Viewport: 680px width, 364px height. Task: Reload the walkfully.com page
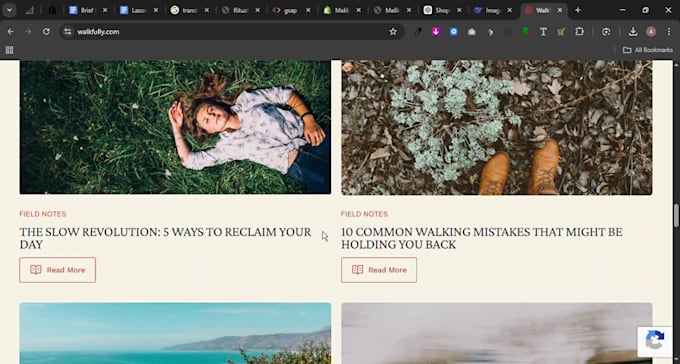tap(46, 32)
